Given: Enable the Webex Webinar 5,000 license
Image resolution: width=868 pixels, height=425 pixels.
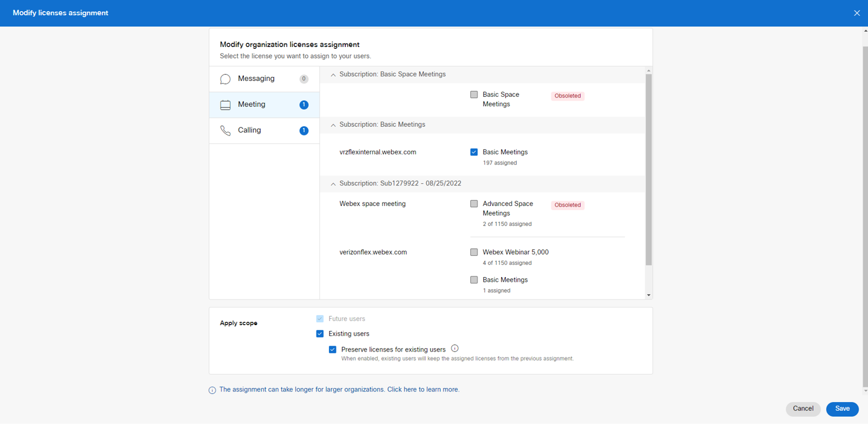Looking at the screenshot, I should [x=474, y=252].
